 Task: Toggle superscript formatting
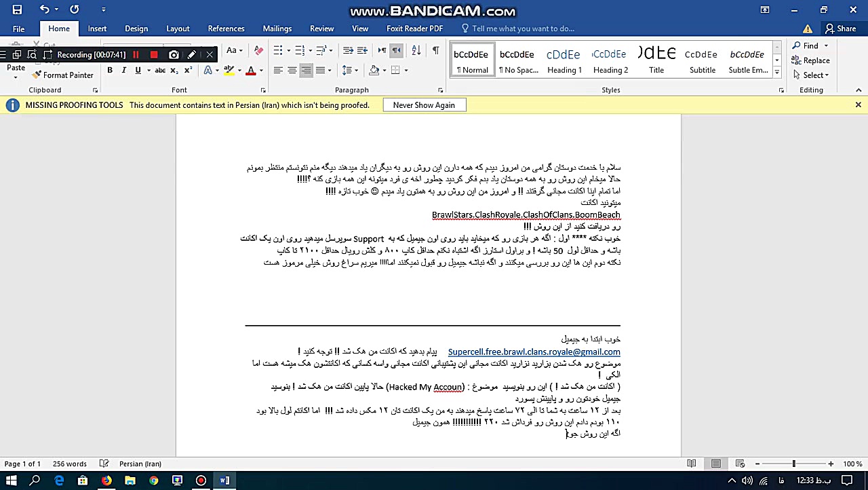[188, 70]
